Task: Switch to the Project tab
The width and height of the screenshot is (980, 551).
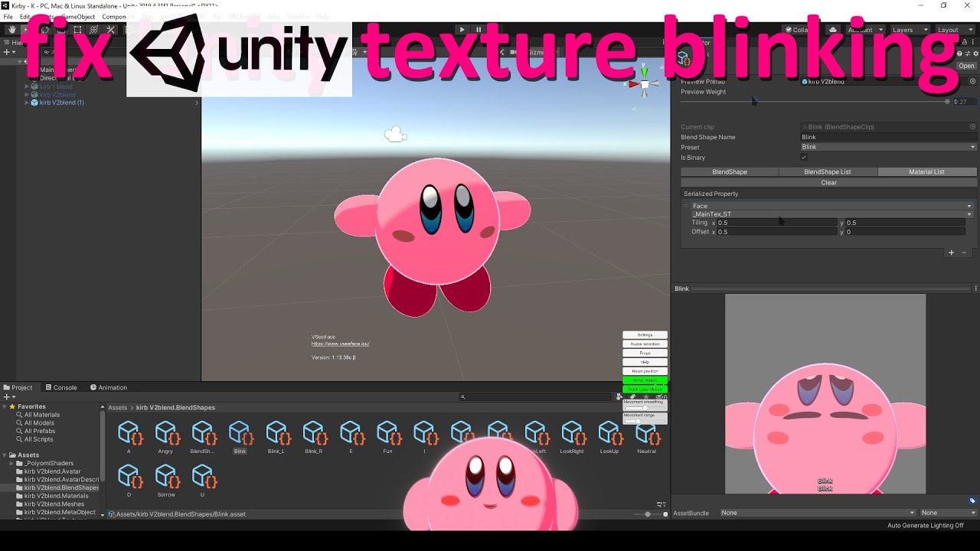Action: 18,387
